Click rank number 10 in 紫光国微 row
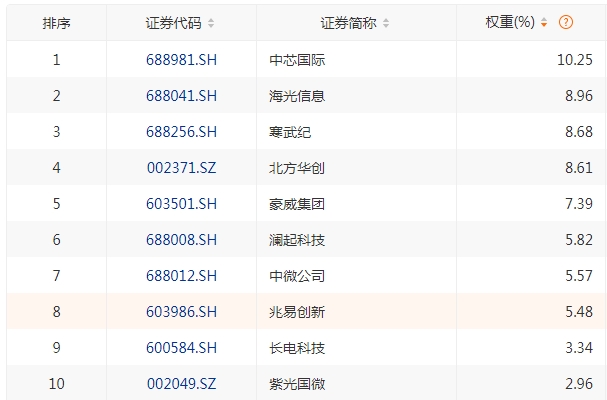The width and height of the screenshot is (607, 400). [x=57, y=384]
